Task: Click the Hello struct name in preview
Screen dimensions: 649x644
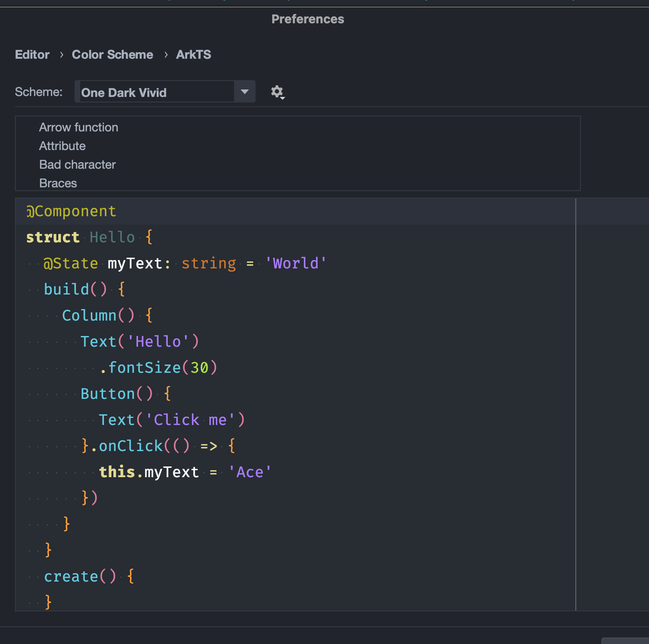Action: [112, 237]
